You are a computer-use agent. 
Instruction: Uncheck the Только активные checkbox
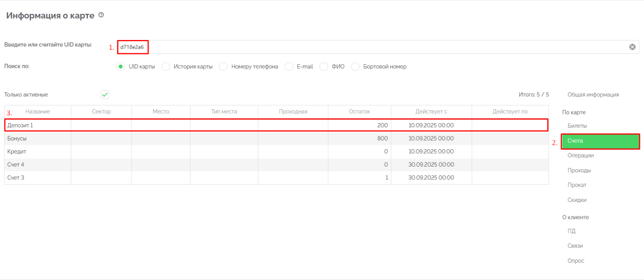pos(105,95)
